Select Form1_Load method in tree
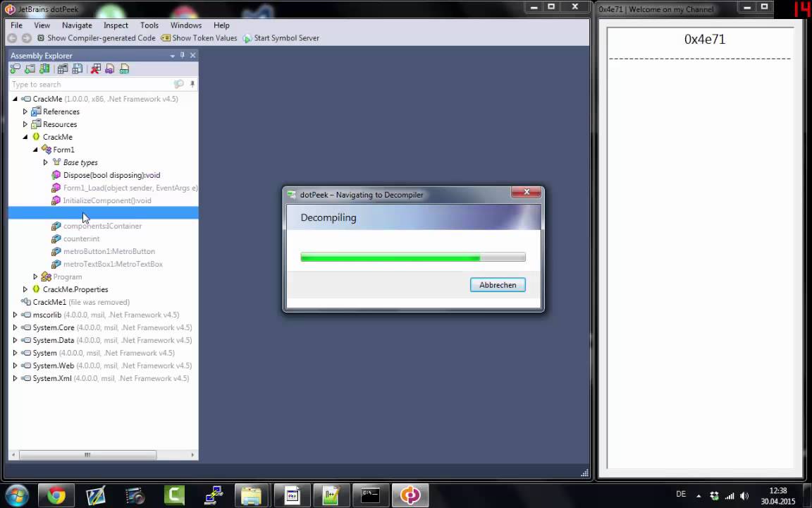The width and height of the screenshot is (812, 508). (x=130, y=188)
